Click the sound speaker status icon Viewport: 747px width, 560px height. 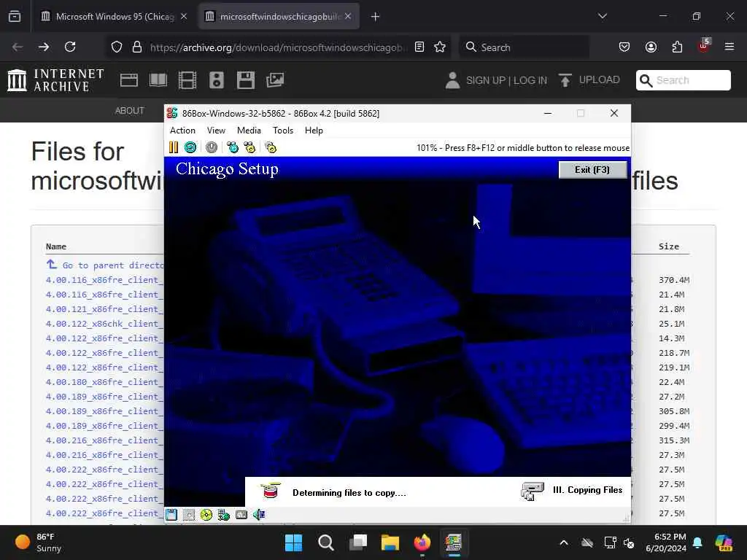(259, 515)
